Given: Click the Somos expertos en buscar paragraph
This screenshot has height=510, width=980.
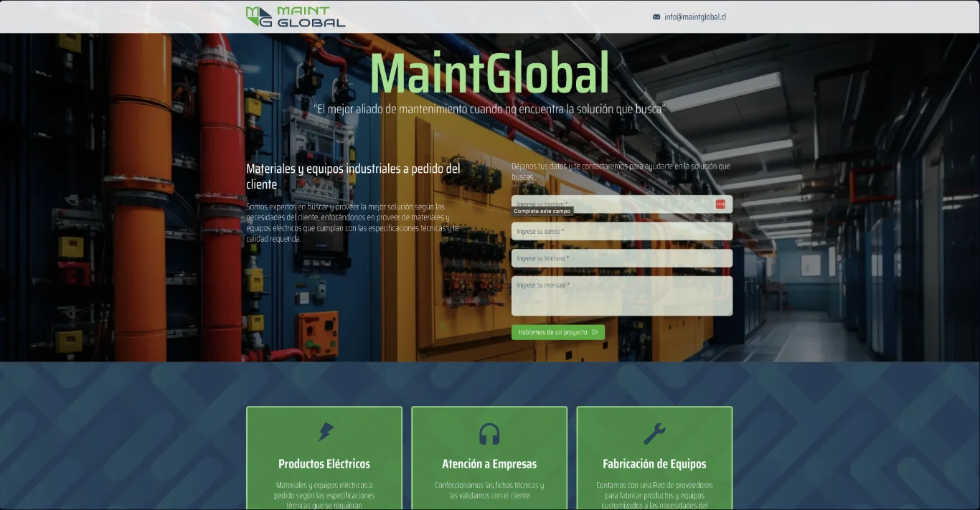Looking at the screenshot, I should click(x=352, y=222).
